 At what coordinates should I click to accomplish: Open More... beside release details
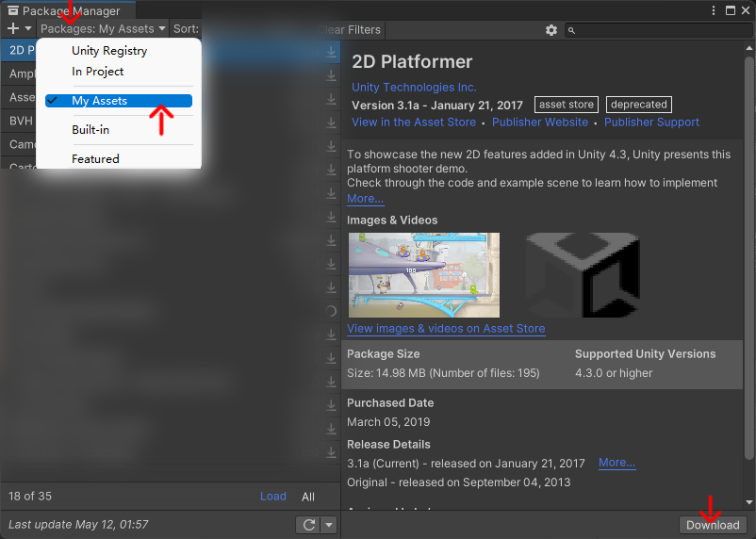click(616, 463)
